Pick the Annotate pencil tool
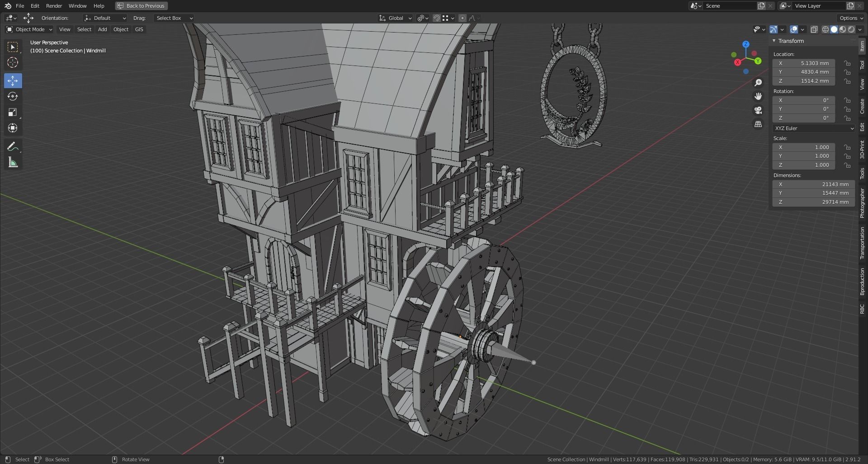 pyautogui.click(x=13, y=146)
